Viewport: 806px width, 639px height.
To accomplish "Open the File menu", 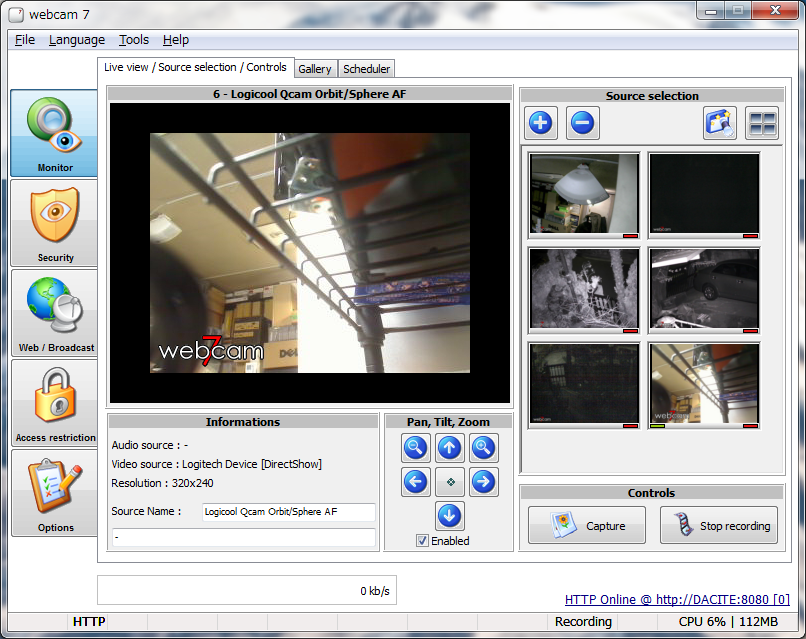I will coord(25,40).
